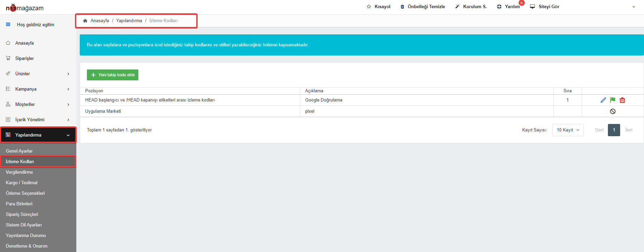Click Yapılandırma breadcrumb link
The image size is (644, 252).
(x=129, y=21)
